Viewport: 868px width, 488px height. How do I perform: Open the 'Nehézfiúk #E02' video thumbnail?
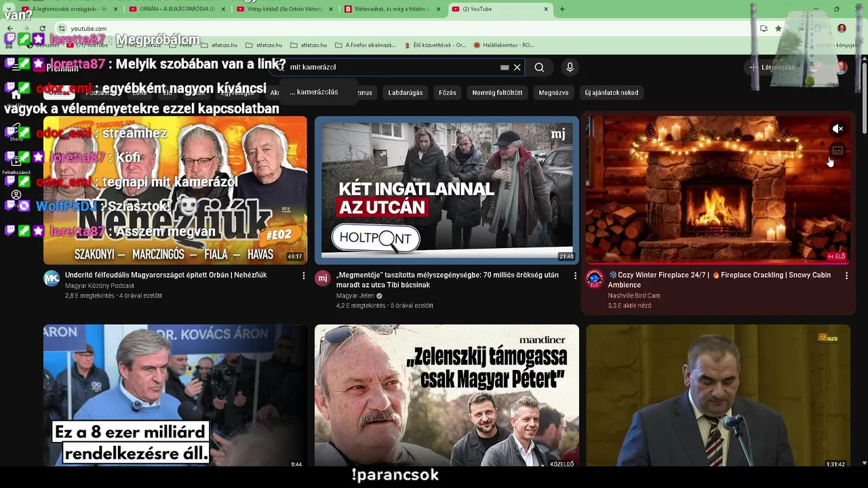[x=175, y=190]
